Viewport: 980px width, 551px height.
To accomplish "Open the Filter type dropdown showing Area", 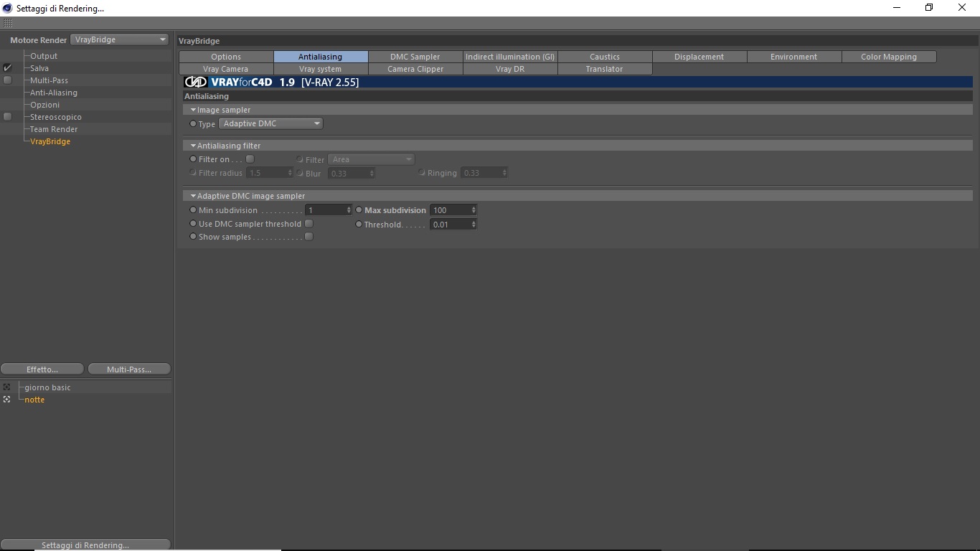I will (371, 159).
